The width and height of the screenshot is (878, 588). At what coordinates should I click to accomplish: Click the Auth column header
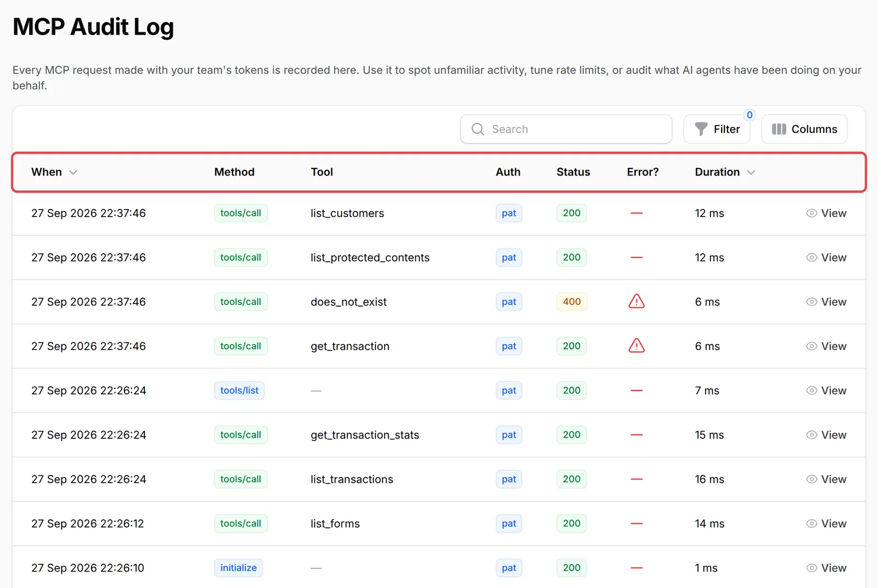pyautogui.click(x=508, y=172)
